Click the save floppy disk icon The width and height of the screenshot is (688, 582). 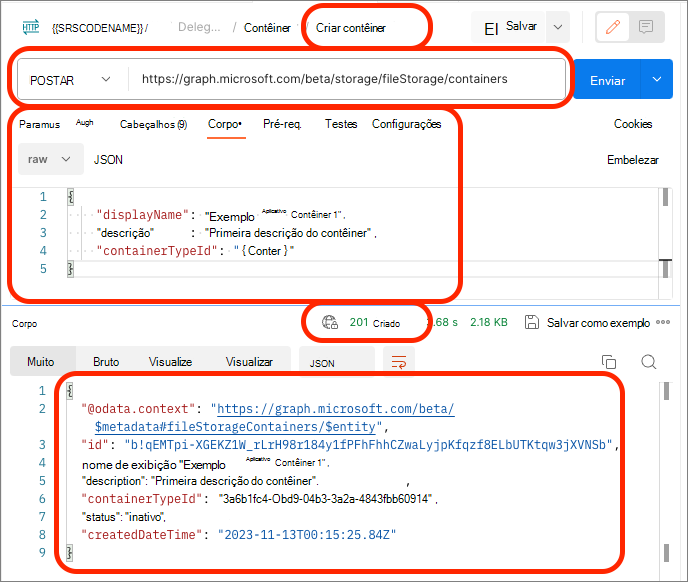pos(532,323)
